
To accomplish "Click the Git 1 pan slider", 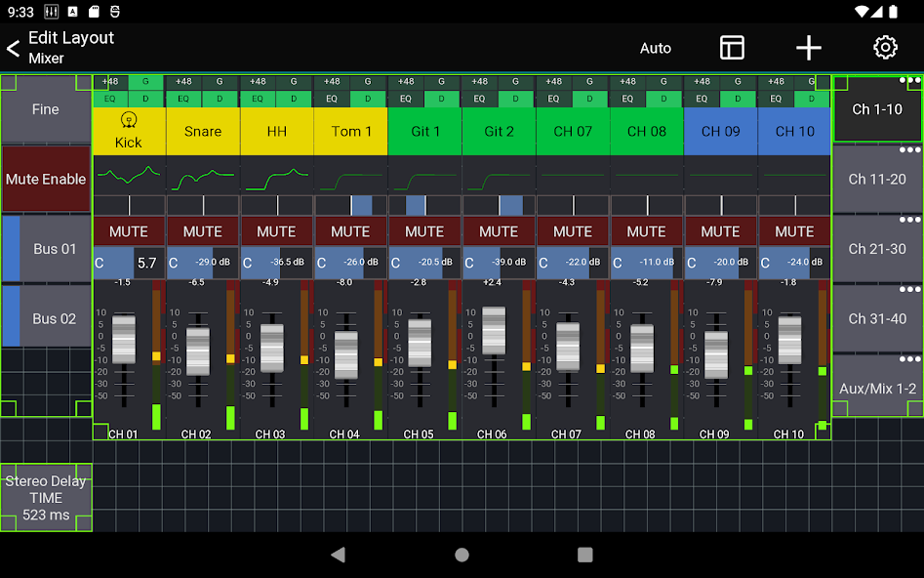I will (x=424, y=205).
